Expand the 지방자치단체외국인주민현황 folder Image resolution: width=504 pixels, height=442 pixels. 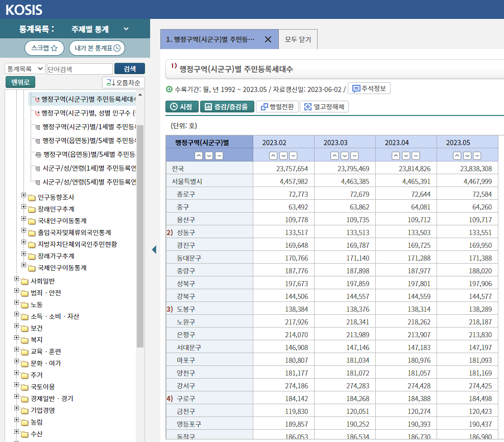(24, 242)
